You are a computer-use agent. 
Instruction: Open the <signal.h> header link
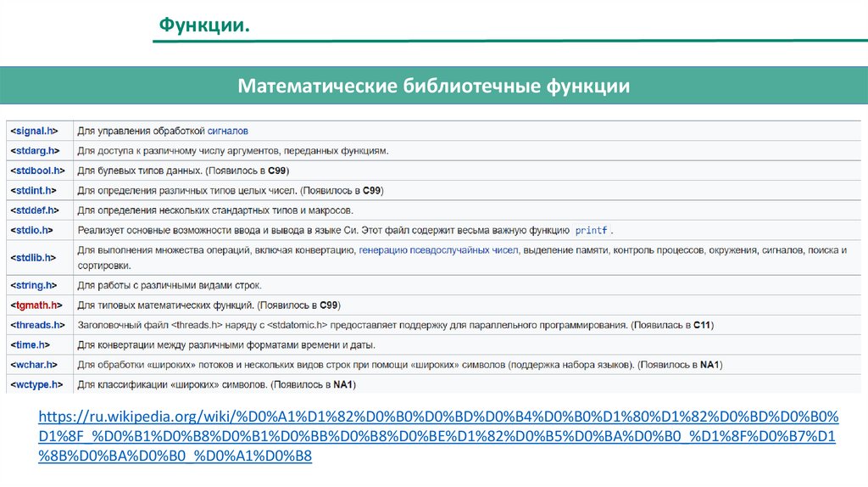[x=34, y=131]
